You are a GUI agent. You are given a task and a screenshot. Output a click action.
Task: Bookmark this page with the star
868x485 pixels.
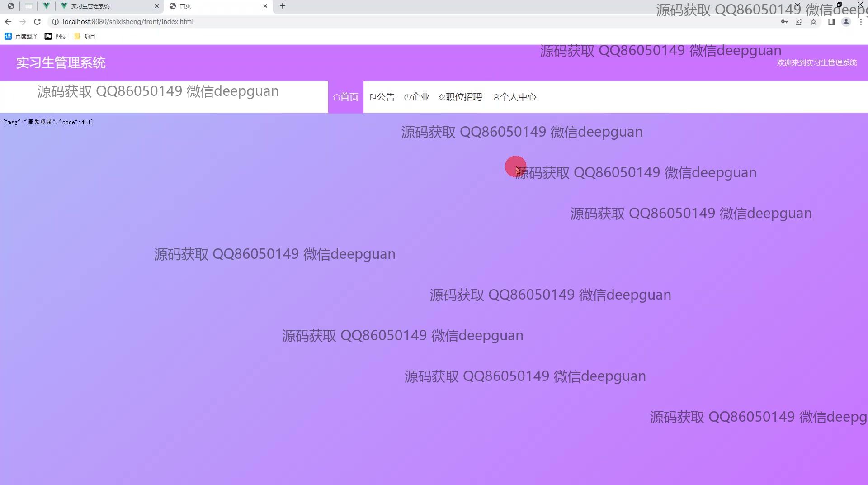click(x=813, y=22)
